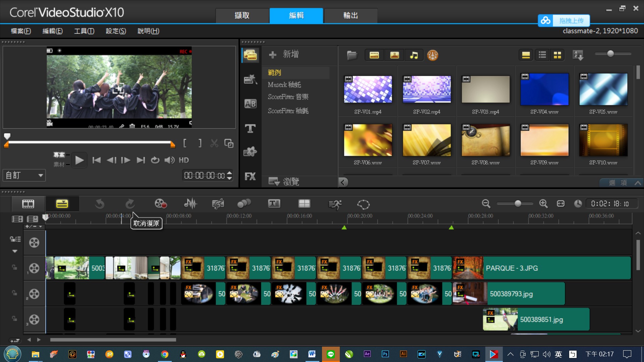Open the sort clips in library menu
This screenshot has height=362, width=644.
pos(578,55)
